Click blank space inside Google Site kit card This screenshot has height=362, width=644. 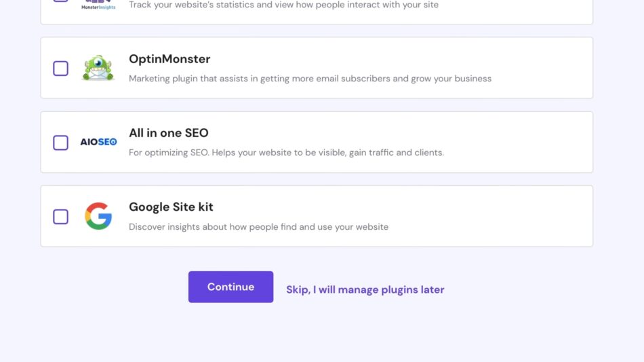click(493, 216)
